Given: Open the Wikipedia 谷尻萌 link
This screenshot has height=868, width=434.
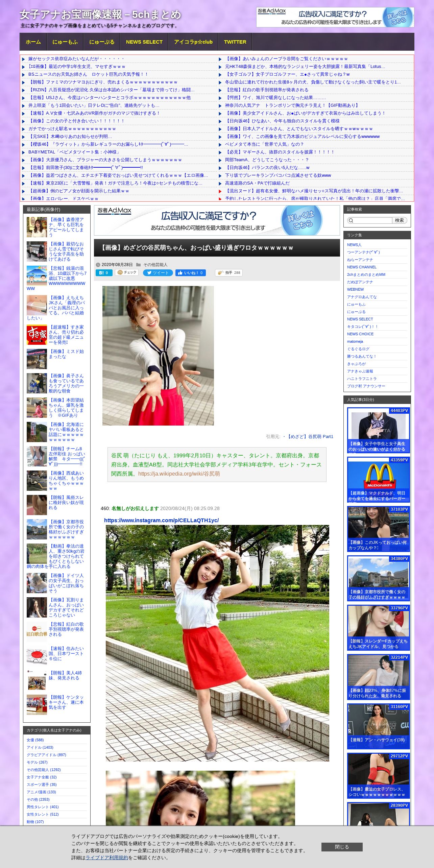Looking at the screenshot, I should tap(179, 474).
